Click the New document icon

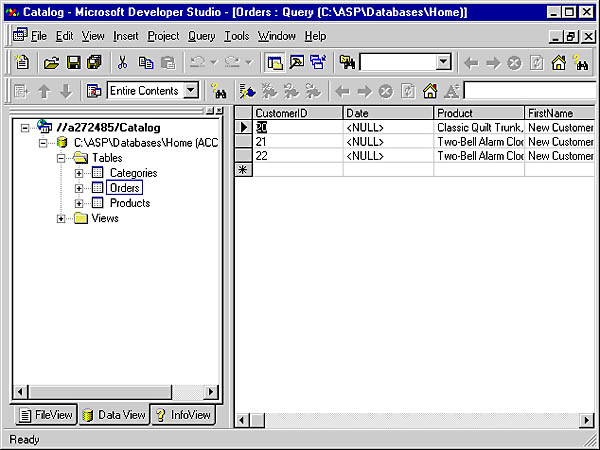click(x=21, y=62)
